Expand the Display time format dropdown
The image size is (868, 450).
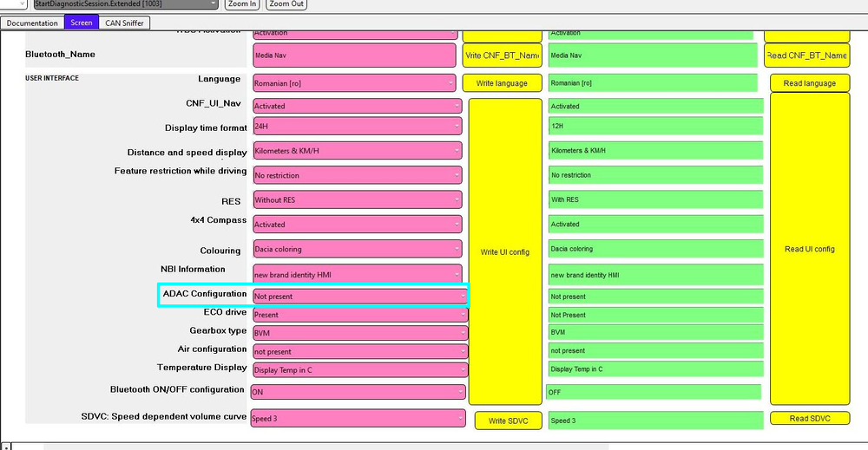pyautogui.click(x=357, y=127)
